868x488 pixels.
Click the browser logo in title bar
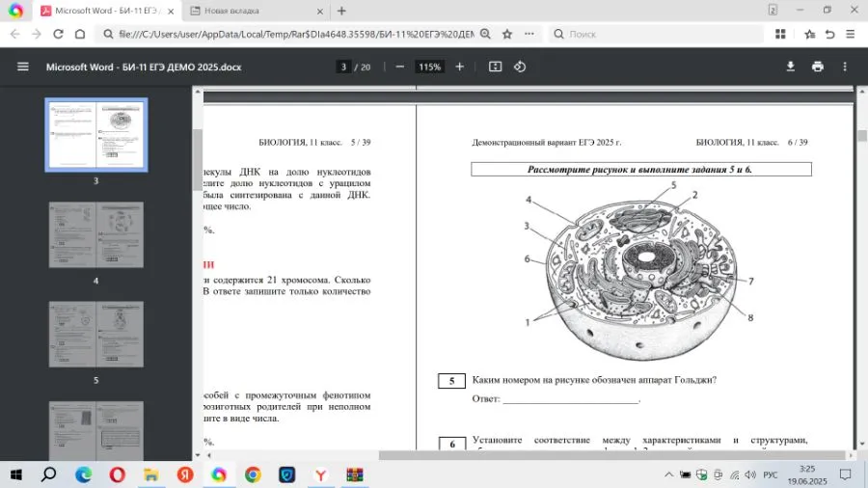coord(16,11)
